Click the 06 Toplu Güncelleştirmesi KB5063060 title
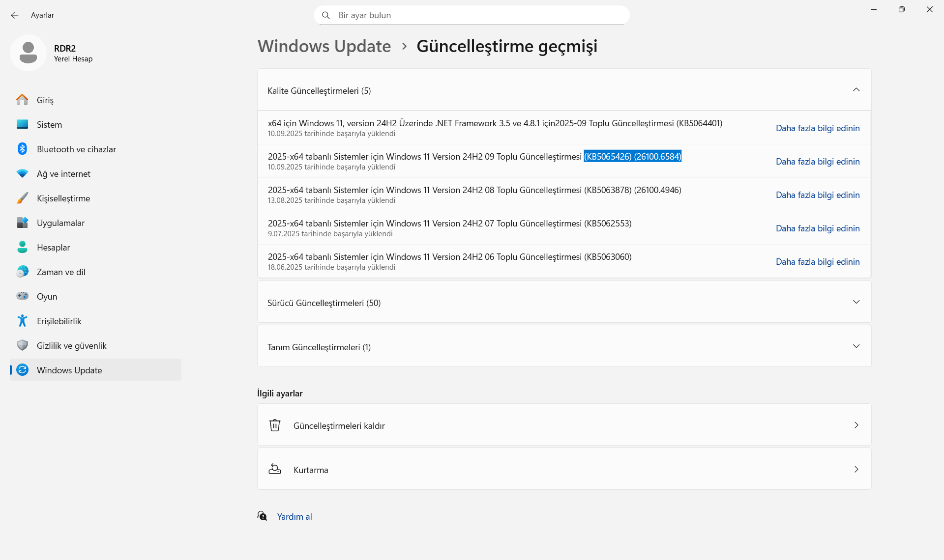The height and width of the screenshot is (560, 944). pyautogui.click(x=449, y=256)
